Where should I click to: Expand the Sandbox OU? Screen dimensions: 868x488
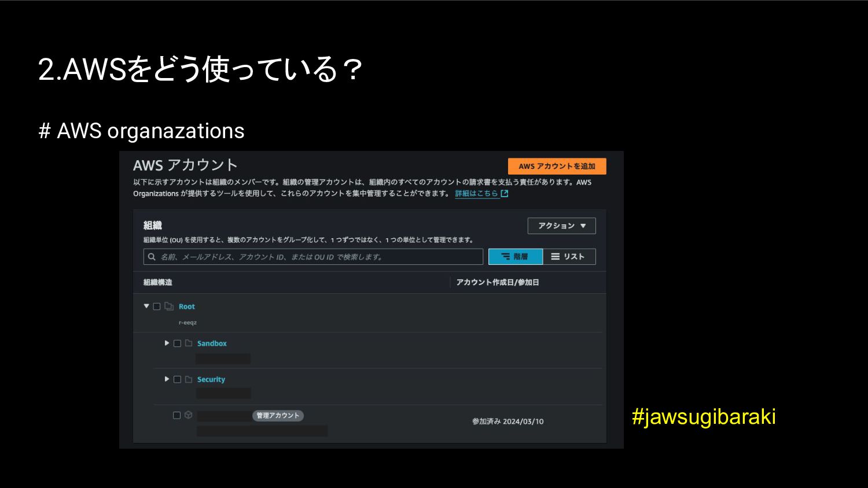click(x=167, y=343)
